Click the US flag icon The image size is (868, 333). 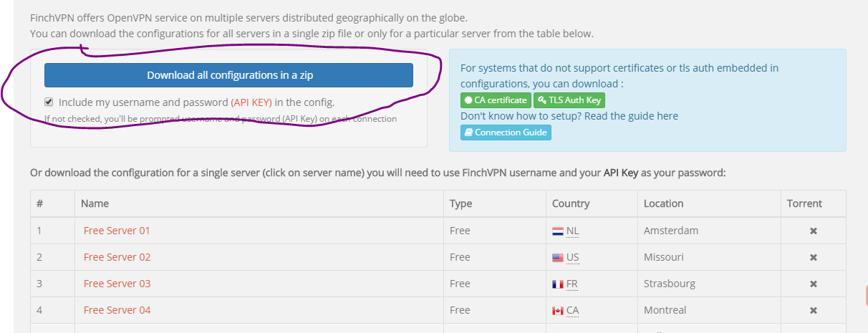coord(558,258)
